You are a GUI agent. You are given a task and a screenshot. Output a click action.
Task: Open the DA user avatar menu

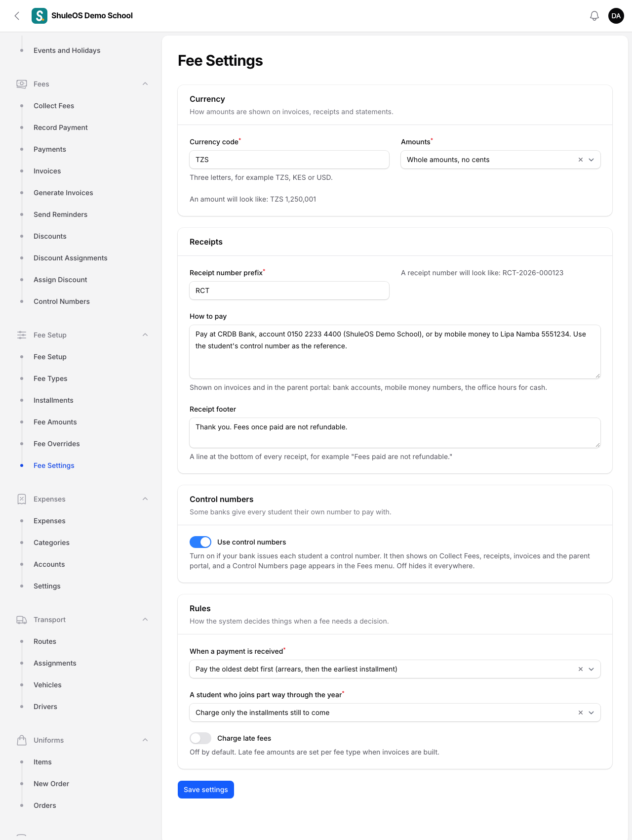[616, 16]
